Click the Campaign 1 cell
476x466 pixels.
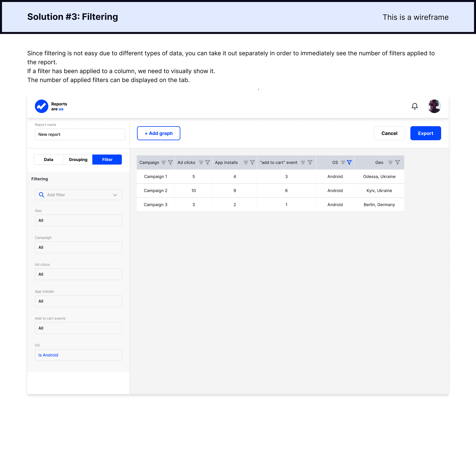click(156, 176)
